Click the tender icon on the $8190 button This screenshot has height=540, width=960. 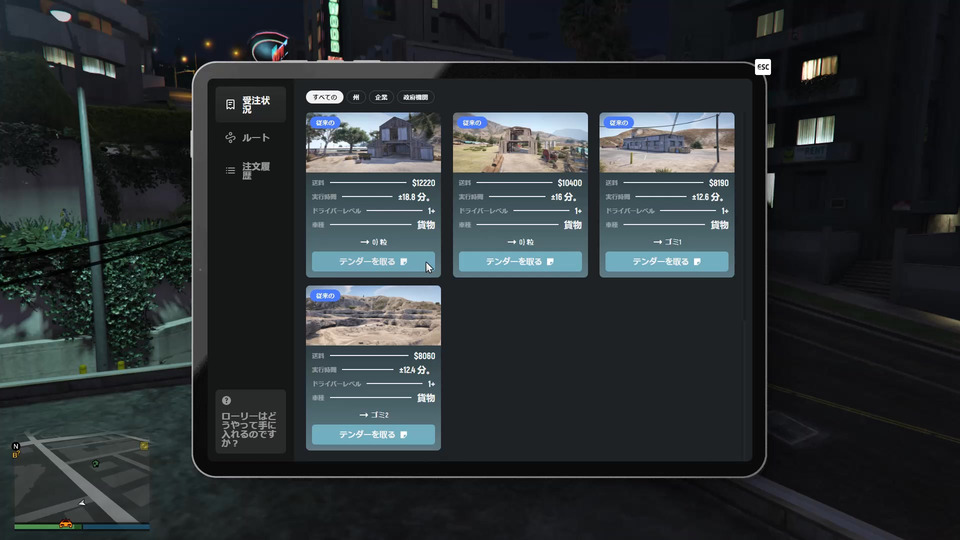697,261
